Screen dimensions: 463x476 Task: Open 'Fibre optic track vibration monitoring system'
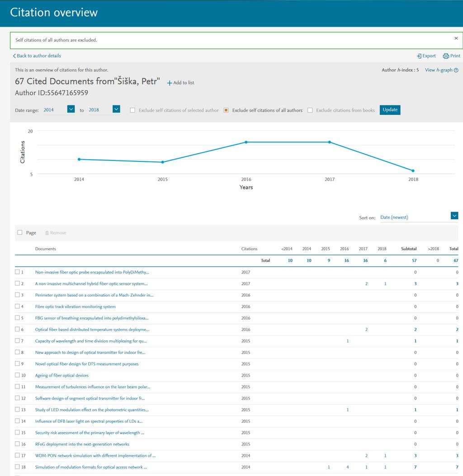tap(76, 306)
